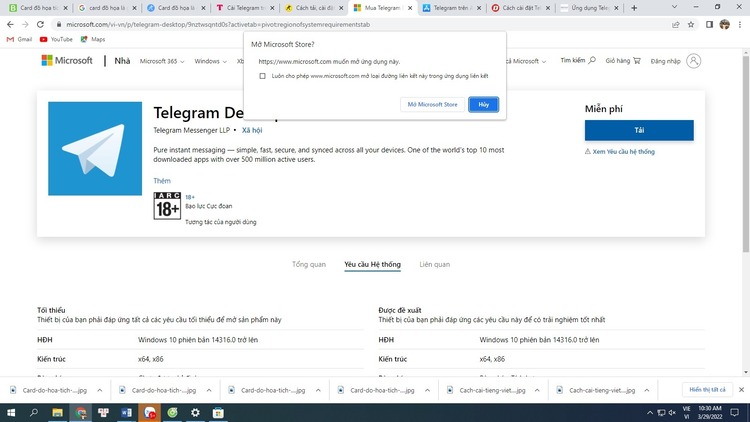Image resolution: width=750 pixels, height=422 pixels.
Task: Click the Mở Microsoft Store button
Action: click(x=432, y=104)
